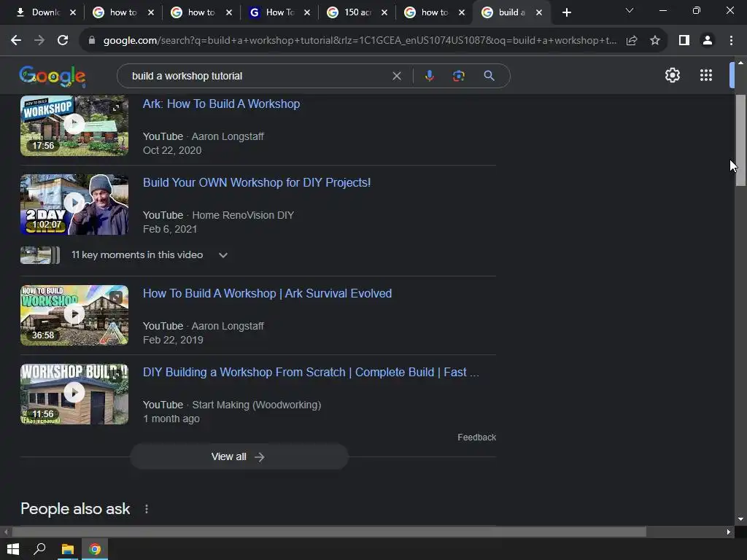This screenshot has height=560, width=747.
Task: Play the 17:56 Ark workshop video thumbnail
Action: (x=74, y=125)
